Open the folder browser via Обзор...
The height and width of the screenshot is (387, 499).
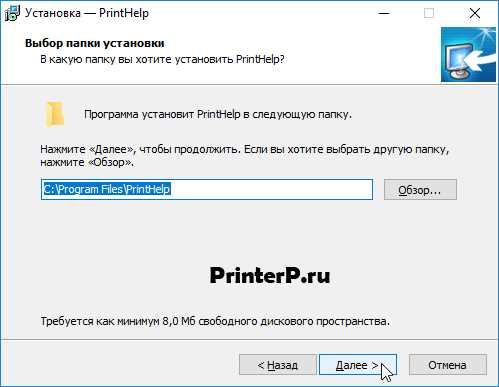coord(420,190)
